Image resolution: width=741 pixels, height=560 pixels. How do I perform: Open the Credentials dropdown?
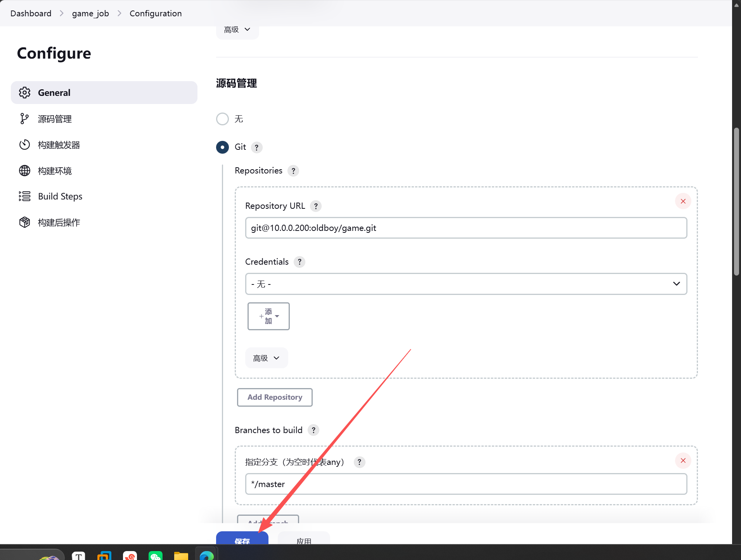(x=466, y=284)
